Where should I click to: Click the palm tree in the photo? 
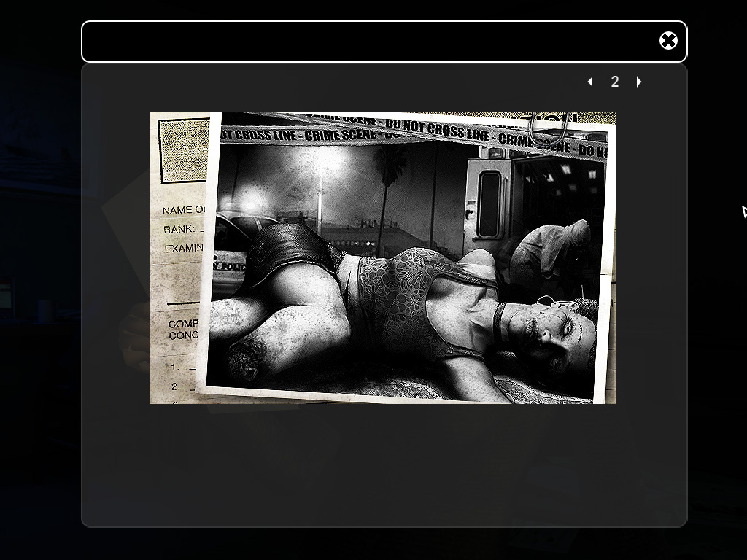(394, 175)
